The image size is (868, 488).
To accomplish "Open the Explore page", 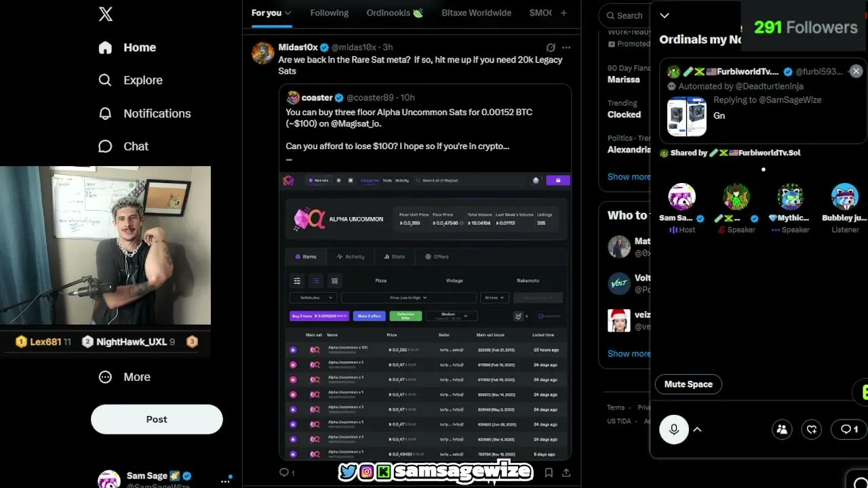I will point(130,80).
